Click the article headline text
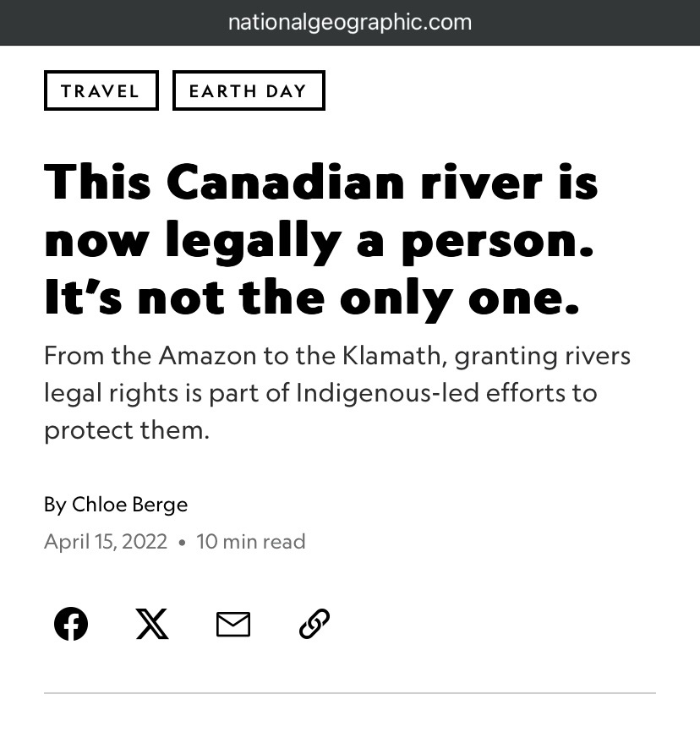The image size is (700, 732). click(x=321, y=240)
